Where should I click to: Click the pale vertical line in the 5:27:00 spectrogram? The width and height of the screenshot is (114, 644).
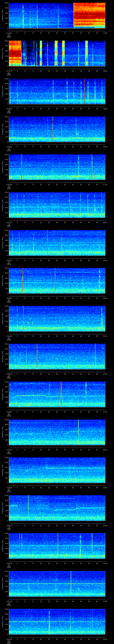pyautogui.click(x=78, y=432)
